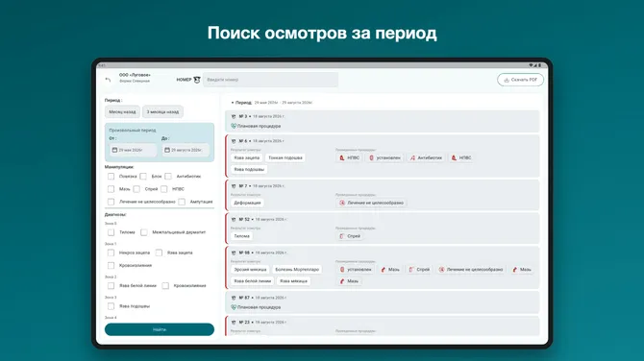Go back using the return arrow icon

pyautogui.click(x=108, y=80)
